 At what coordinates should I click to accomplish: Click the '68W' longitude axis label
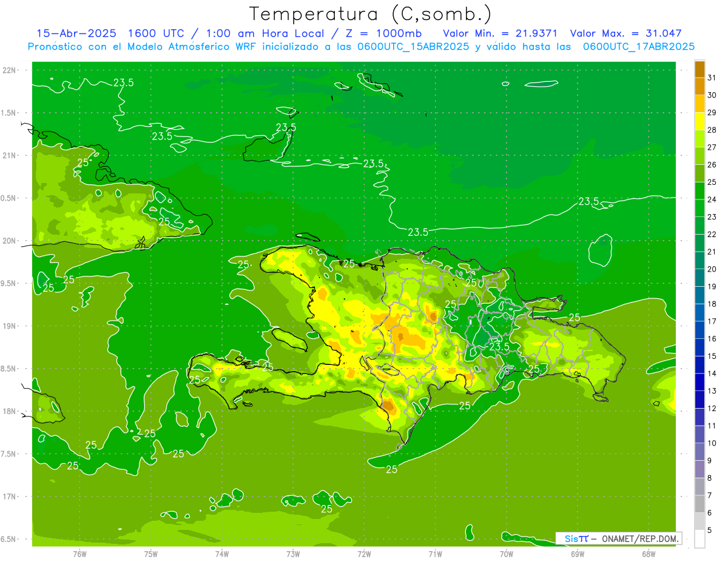point(649,554)
